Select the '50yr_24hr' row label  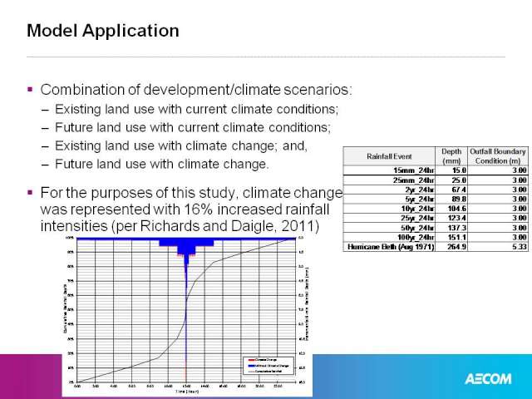pos(416,228)
